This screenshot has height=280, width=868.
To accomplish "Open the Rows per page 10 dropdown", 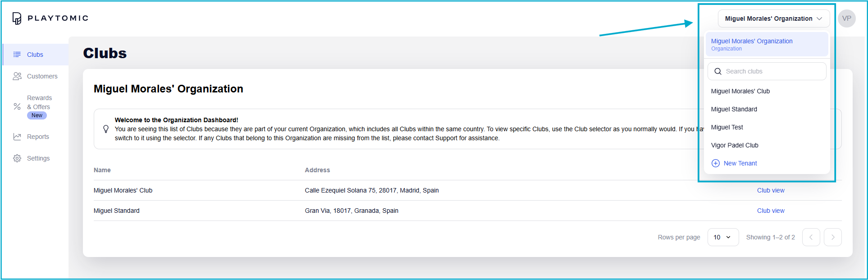I will [723, 237].
